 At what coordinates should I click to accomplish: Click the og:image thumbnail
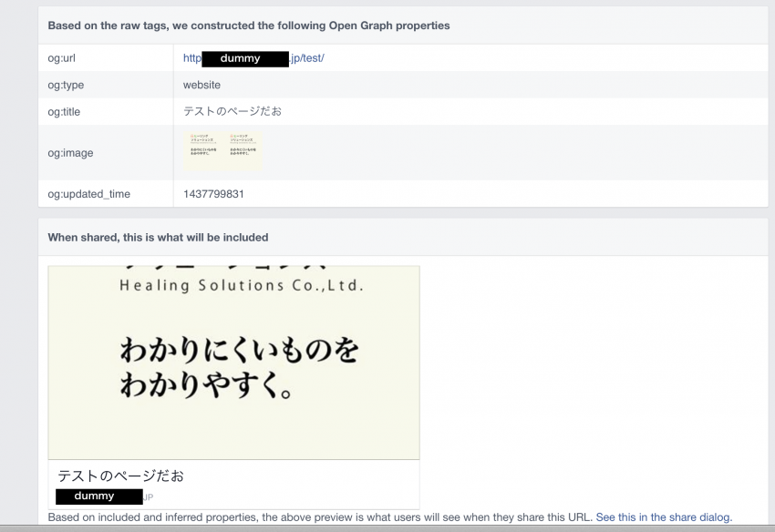click(222, 151)
